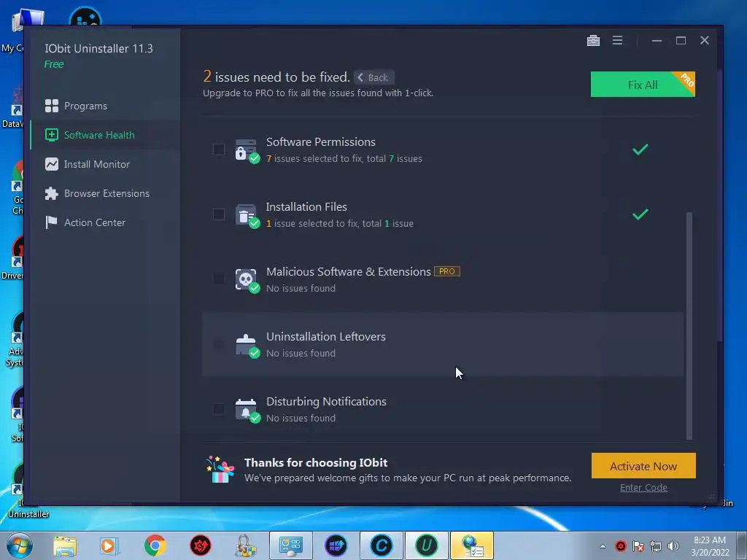Screen dimensions: 747x560
Task: Click Activate Now button
Action: [x=643, y=466]
